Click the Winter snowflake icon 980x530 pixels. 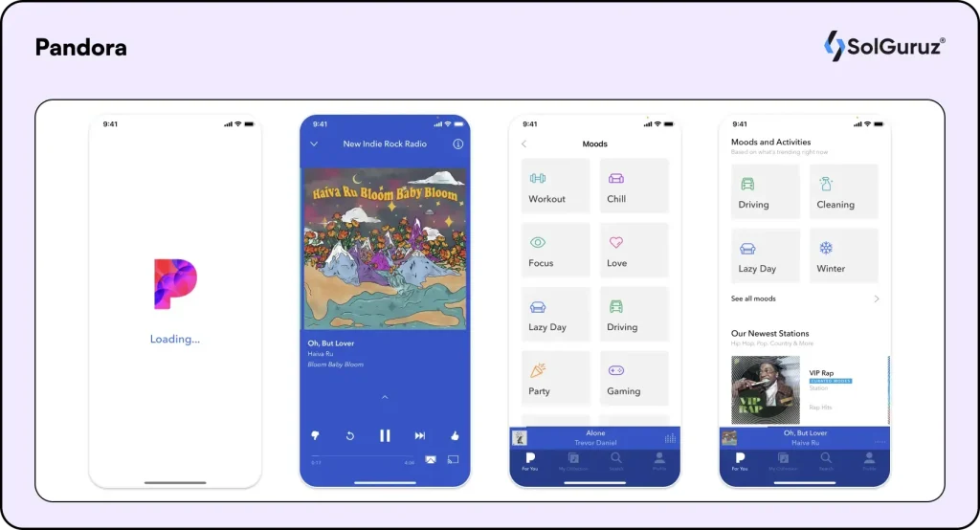tap(826, 248)
